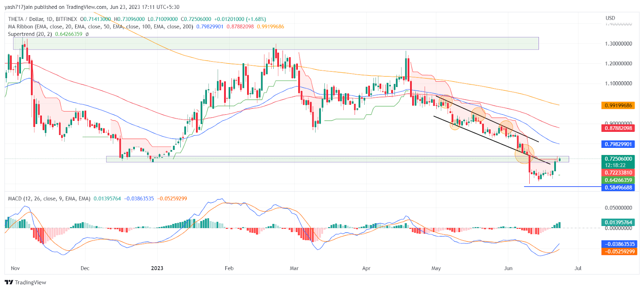Click the orange 0.99199686 price axis tag
The image size is (644, 290).
[x=618, y=106]
